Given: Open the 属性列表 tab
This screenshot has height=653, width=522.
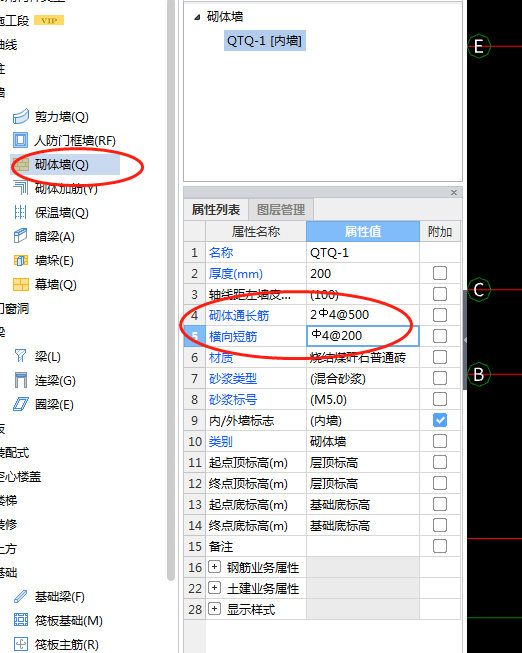Looking at the screenshot, I should coord(216,209).
